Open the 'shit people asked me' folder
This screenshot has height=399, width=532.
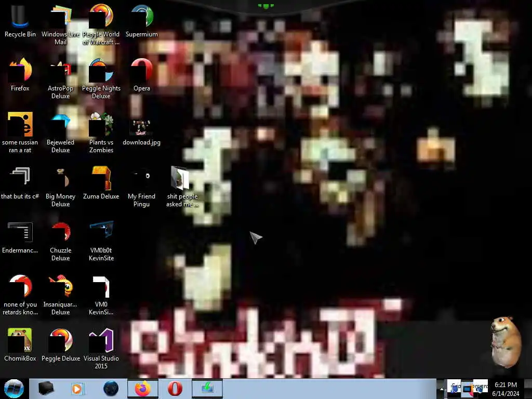pos(182,187)
